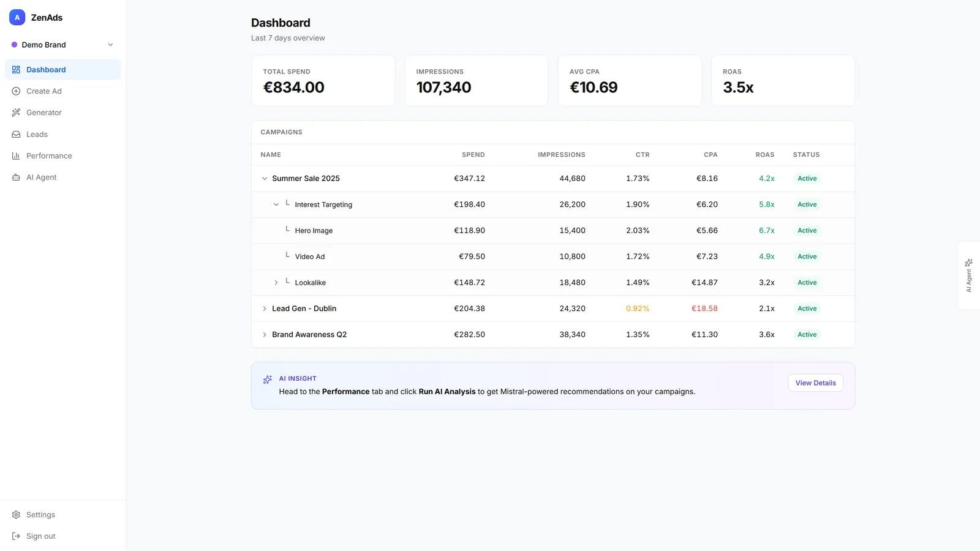Image resolution: width=980 pixels, height=551 pixels.
Task: Click the Brand Awareness Q2 campaign name
Action: (x=309, y=335)
